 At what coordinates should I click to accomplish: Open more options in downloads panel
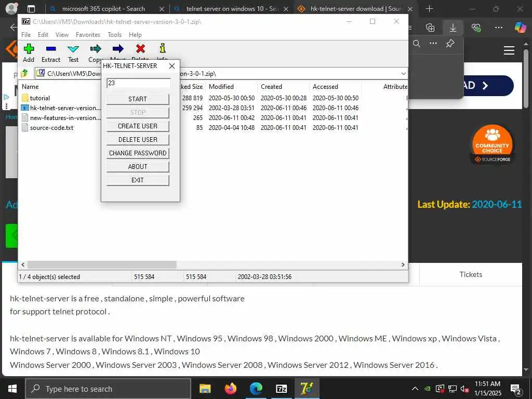(433, 44)
